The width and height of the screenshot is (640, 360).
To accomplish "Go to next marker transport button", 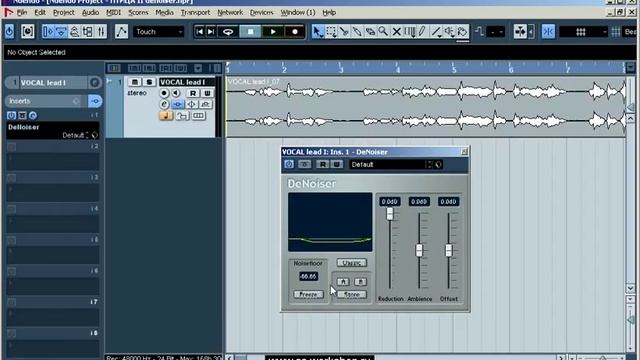I will click(211, 31).
